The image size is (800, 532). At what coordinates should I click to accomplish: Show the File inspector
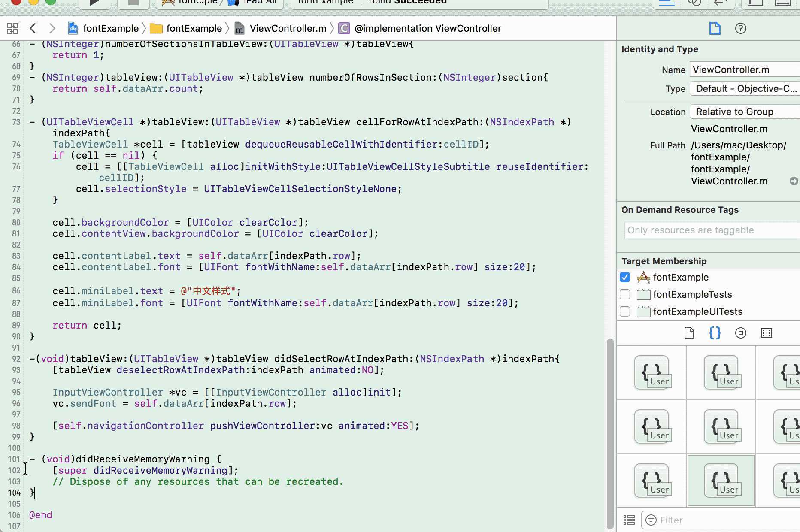point(715,28)
